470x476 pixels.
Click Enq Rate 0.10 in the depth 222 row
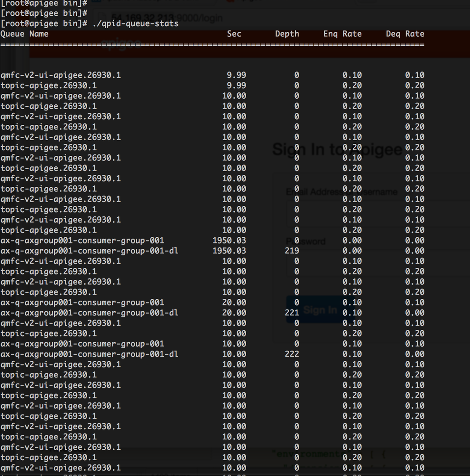point(352,354)
